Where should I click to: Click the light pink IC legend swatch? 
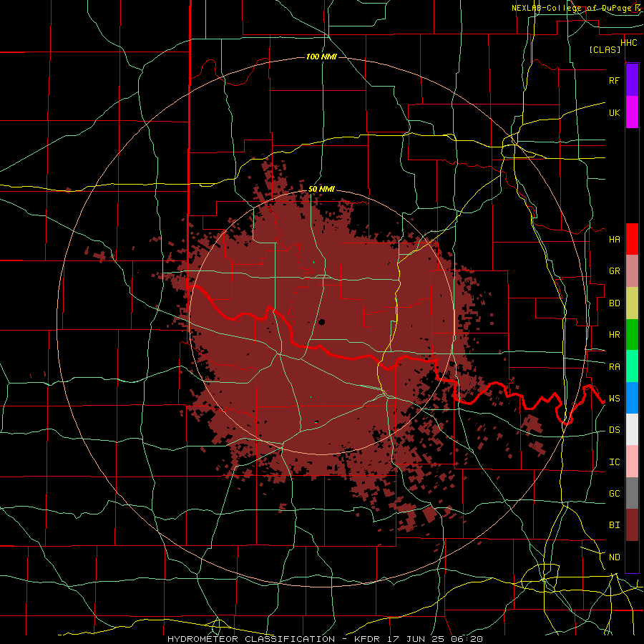tap(632, 462)
